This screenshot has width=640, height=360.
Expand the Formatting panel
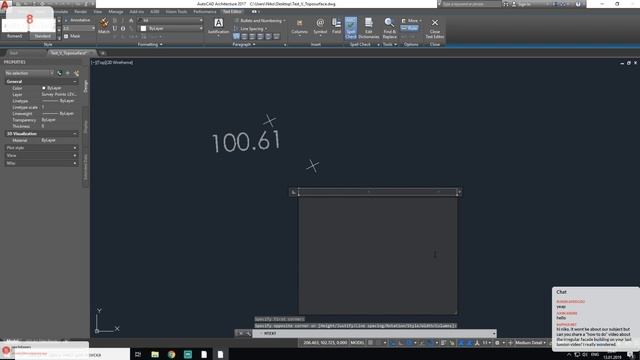coord(150,44)
